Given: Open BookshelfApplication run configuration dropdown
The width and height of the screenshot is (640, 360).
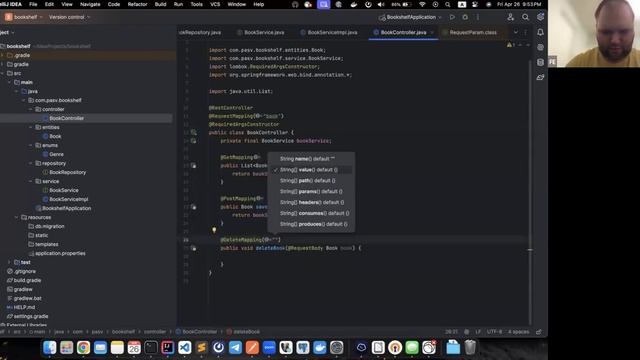Looking at the screenshot, I should pyautogui.click(x=411, y=17).
